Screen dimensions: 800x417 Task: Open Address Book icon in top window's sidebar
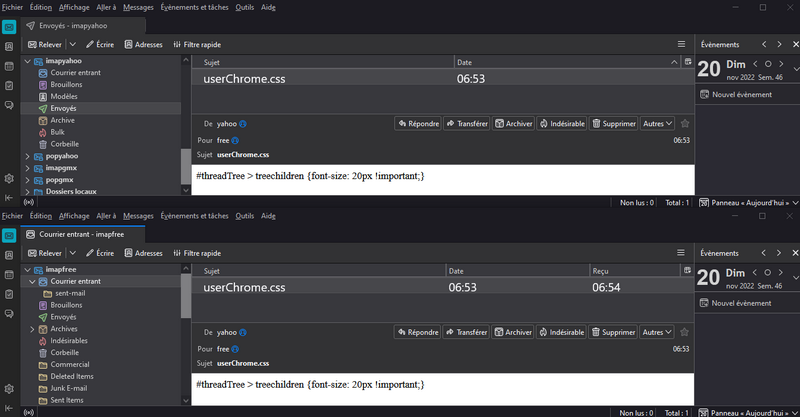click(x=9, y=46)
